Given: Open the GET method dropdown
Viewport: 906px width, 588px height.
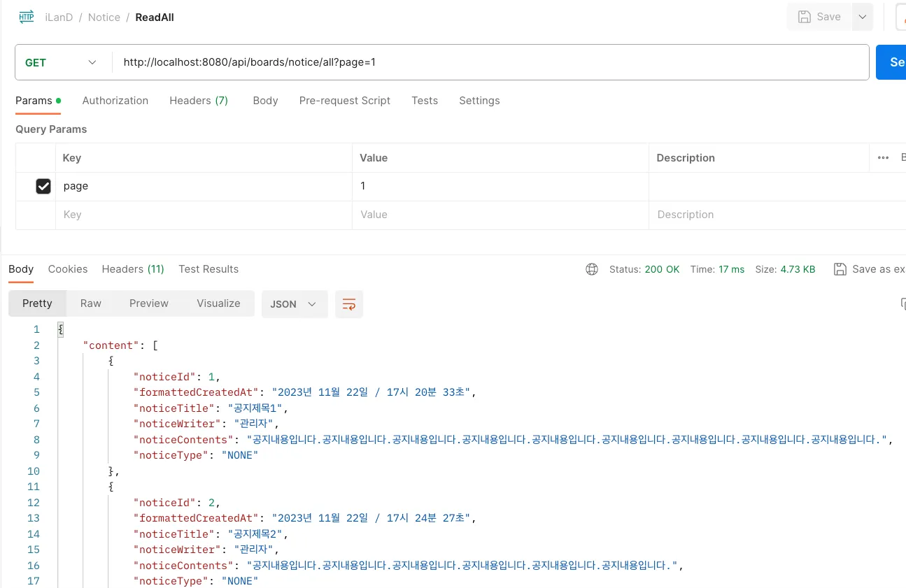Looking at the screenshot, I should click(62, 62).
